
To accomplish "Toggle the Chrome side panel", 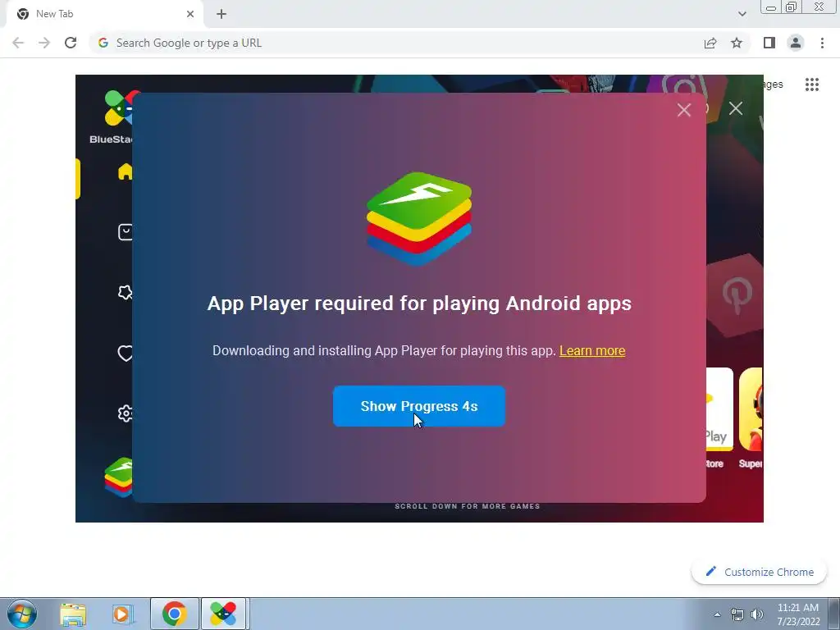I will click(769, 43).
